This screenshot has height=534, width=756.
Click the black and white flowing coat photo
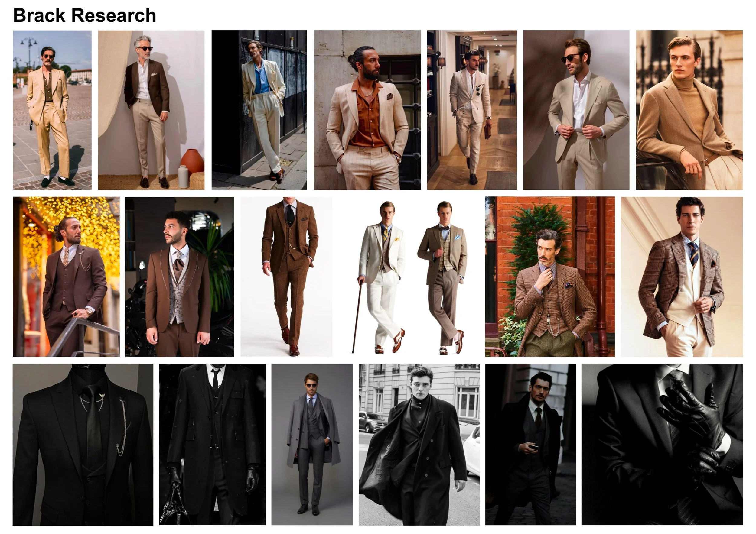tap(419, 444)
